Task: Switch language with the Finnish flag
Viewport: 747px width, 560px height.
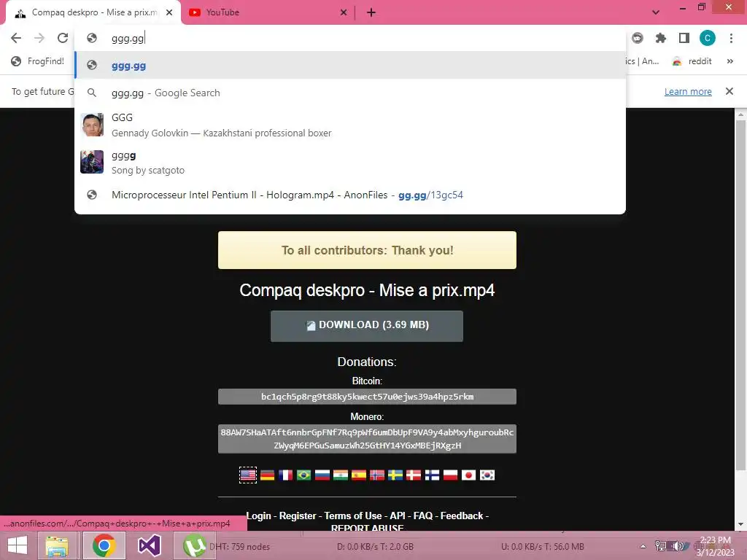Action: click(x=432, y=475)
